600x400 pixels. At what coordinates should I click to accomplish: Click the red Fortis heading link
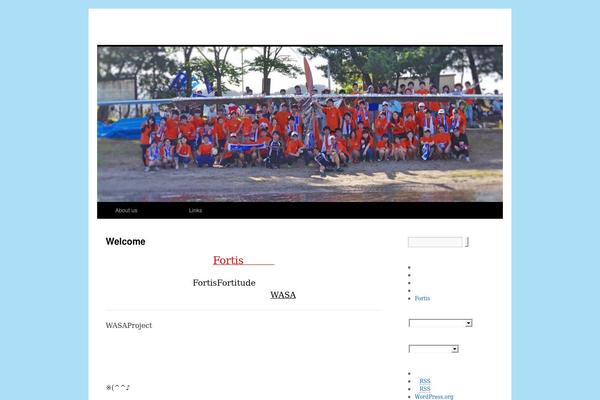pyautogui.click(x=243, y=260)
